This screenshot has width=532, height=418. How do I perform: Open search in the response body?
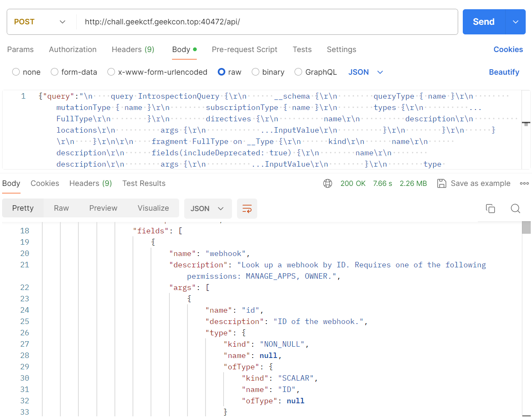(516, 209)
